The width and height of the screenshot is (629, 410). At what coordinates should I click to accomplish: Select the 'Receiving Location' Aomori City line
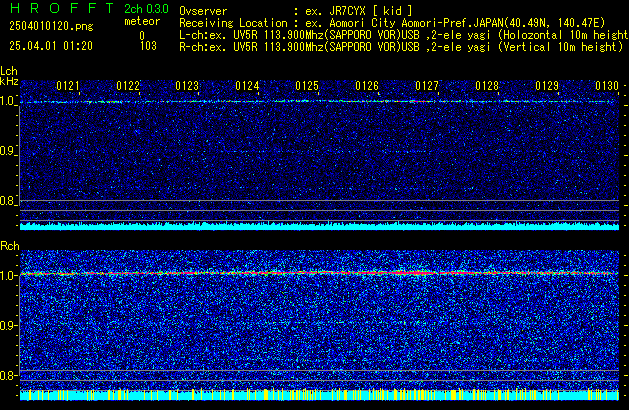pyautogui.click(x=392, y=23)
